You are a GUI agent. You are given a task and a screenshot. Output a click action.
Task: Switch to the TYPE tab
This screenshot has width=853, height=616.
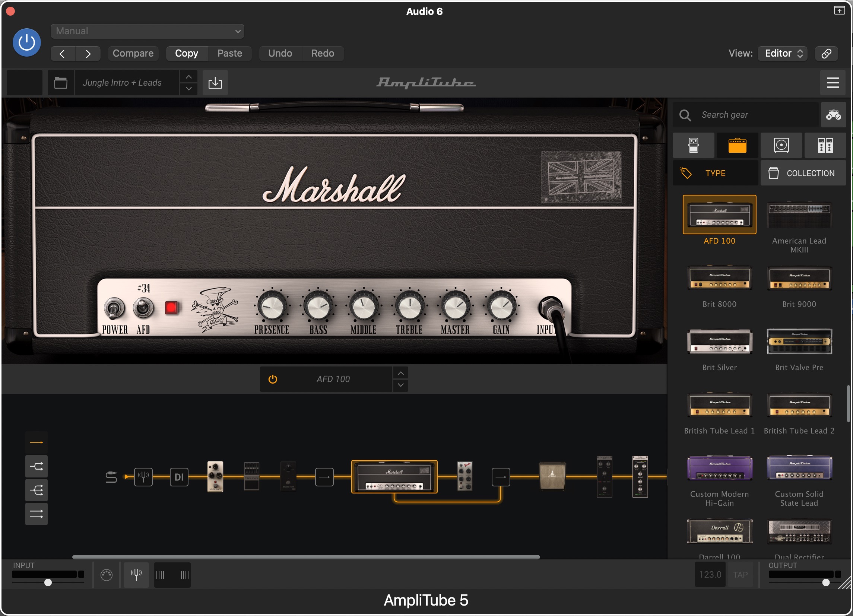click(x=715, y=174)
